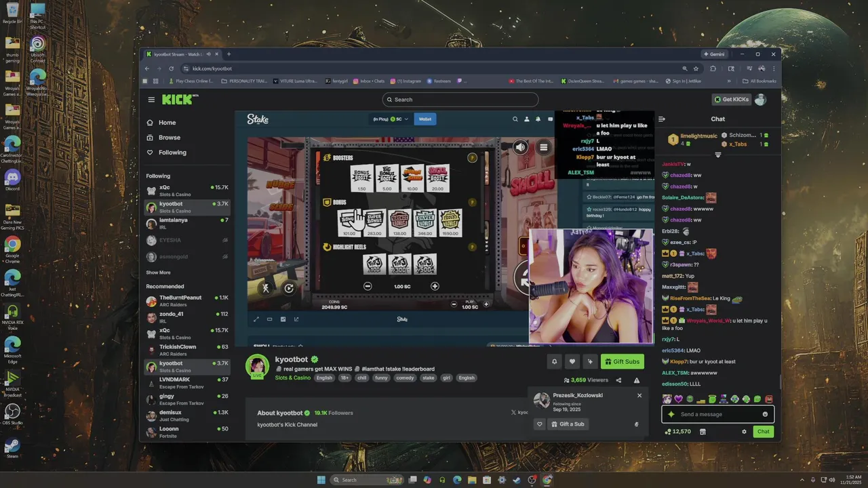
Task: Open chat settings gear icon
Action: coord(744,432)
